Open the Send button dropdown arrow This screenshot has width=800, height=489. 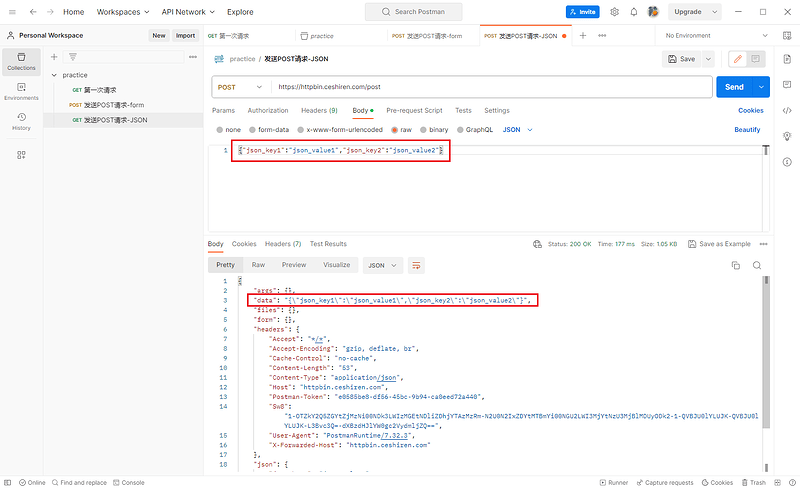(x=761, y=87)
